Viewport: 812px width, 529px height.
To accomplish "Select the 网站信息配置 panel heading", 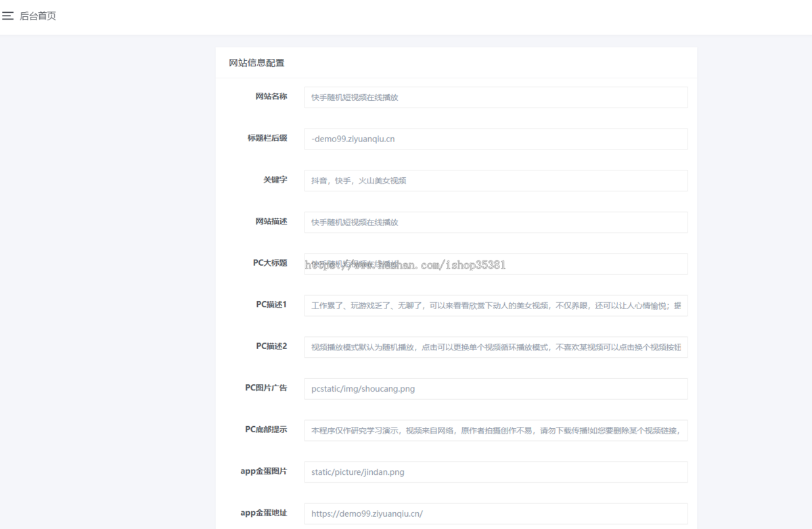I will click(x=256, y=63).
